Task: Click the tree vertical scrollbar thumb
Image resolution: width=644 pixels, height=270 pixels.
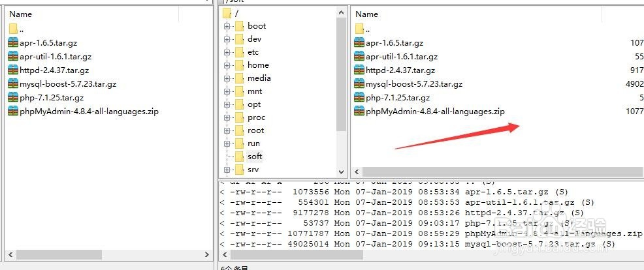Action: [342, 75]
